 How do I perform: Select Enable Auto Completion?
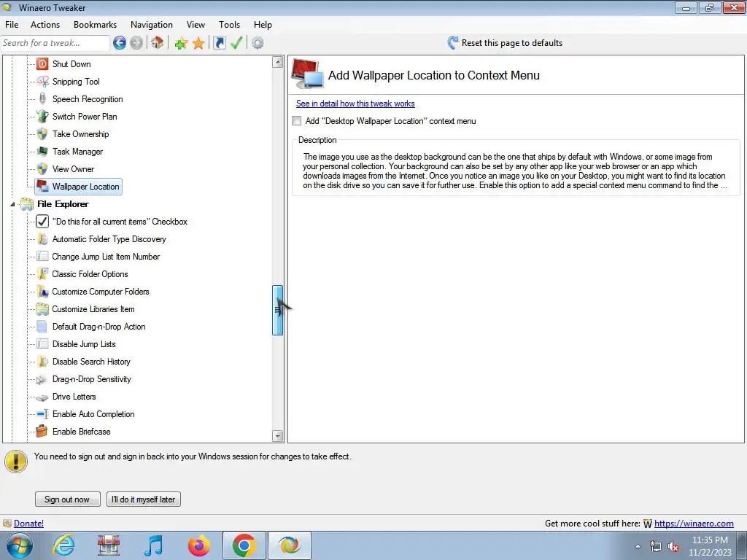coord(93,414)
